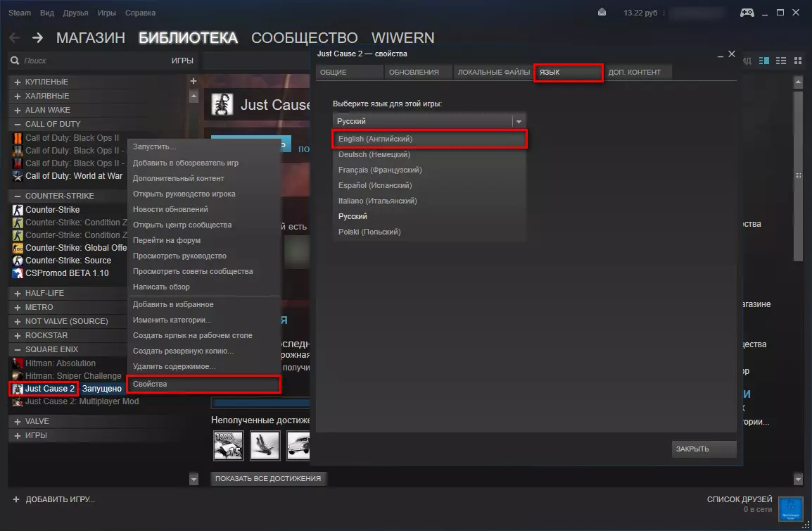Select Polski (Польский) language option
This screenshot has width=812, height=531.
(429, 232)
